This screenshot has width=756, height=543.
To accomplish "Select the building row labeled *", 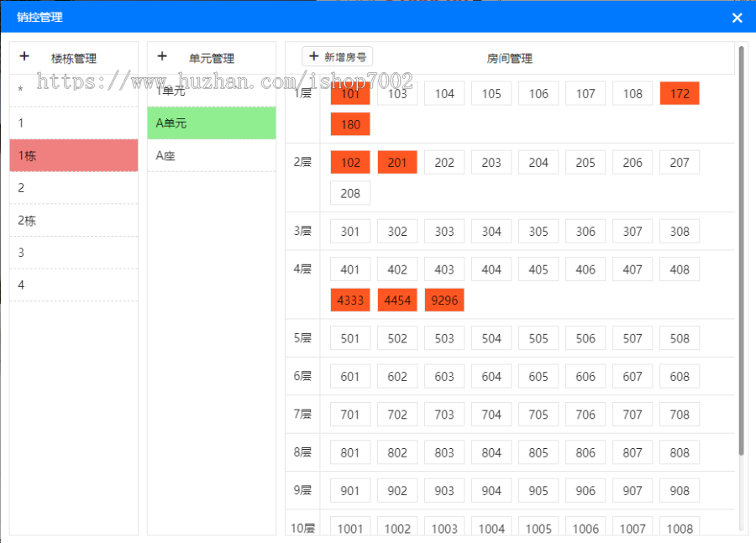I will (74, 90).
